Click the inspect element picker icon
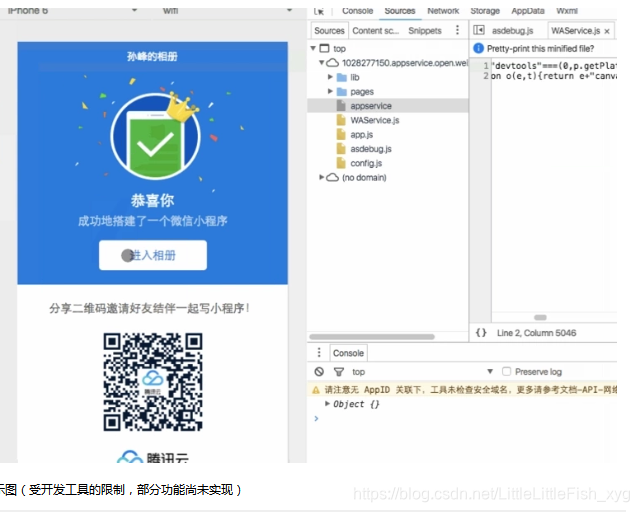This screenshot has height=512, width=639. click(319, 11)
